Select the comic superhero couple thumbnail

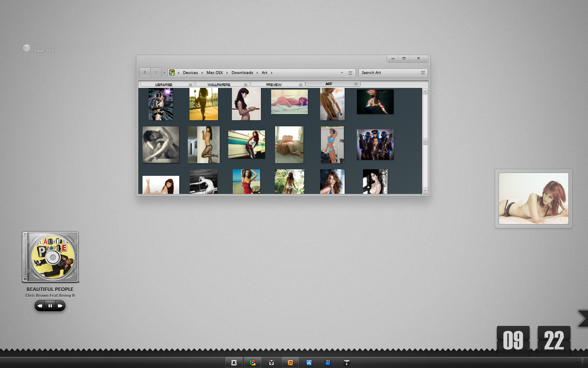point(161,104)
